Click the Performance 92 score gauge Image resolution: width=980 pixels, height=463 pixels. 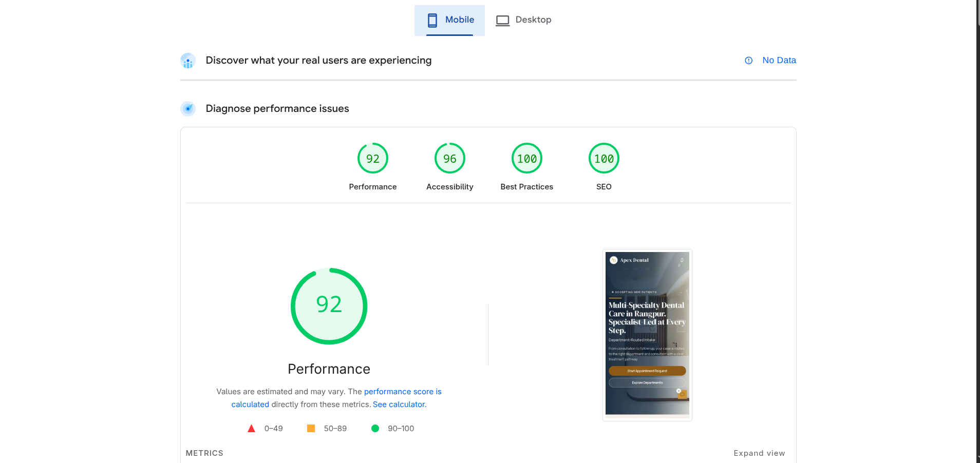(372, 158)
